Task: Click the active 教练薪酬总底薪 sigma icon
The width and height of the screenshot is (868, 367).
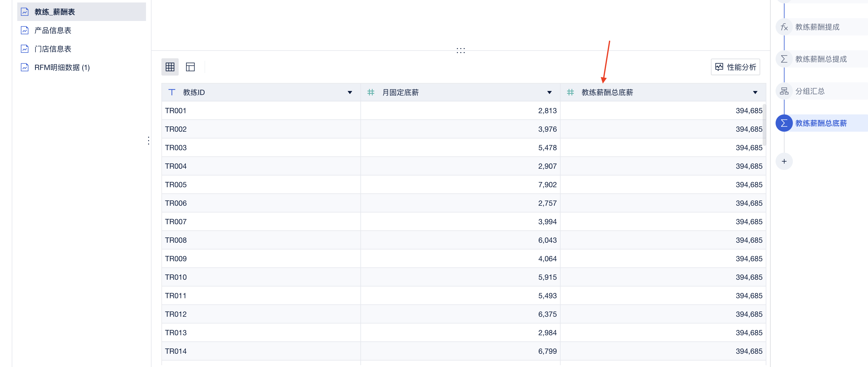Action: pos(784,123)
